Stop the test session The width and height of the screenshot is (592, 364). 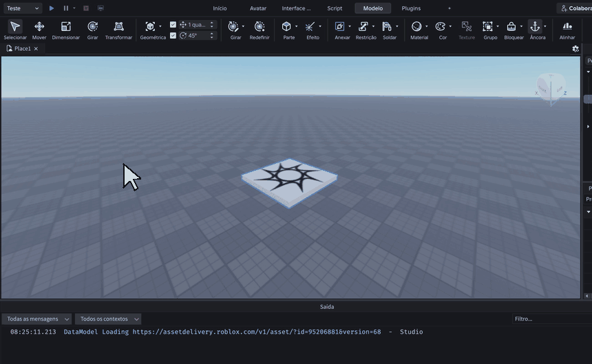coord(86,8)
